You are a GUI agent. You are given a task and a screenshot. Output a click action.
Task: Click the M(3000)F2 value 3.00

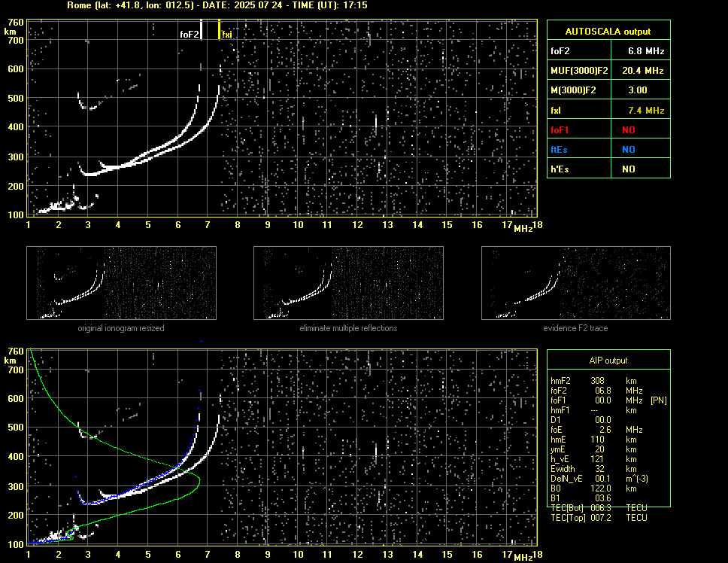tap(638, 90)
